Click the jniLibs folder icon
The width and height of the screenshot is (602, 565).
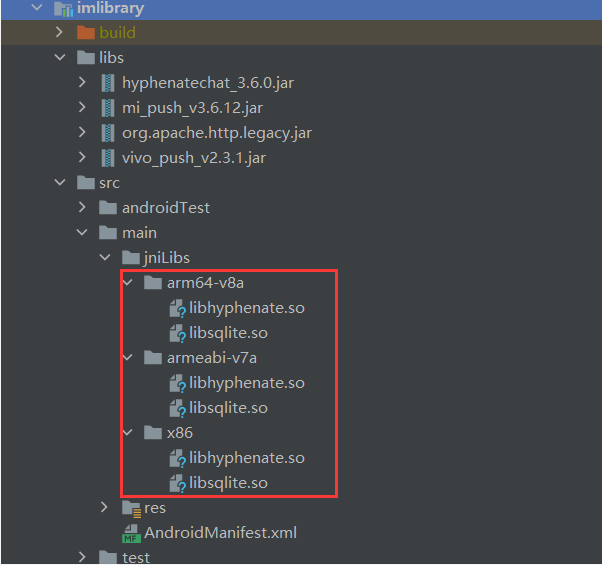[x=131, y=258]
